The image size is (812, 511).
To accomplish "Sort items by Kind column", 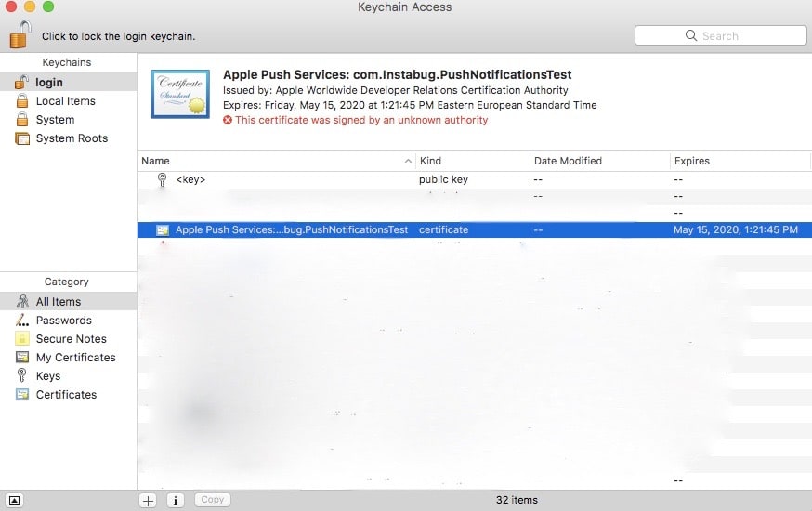I will point(473,161).
